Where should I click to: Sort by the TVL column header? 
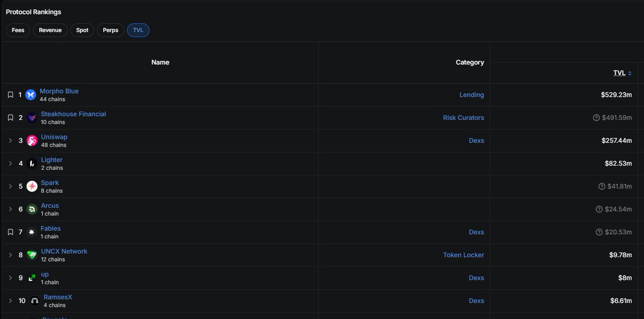point(619,73)
